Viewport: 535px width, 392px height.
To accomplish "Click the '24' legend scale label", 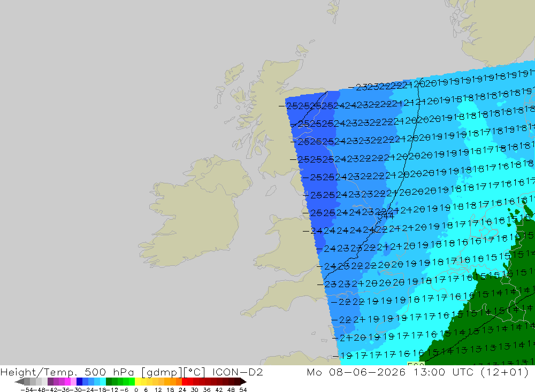I will tap(182, 390).
